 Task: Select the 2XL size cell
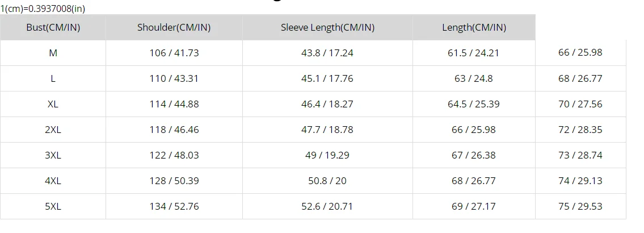tap(53, 130)
